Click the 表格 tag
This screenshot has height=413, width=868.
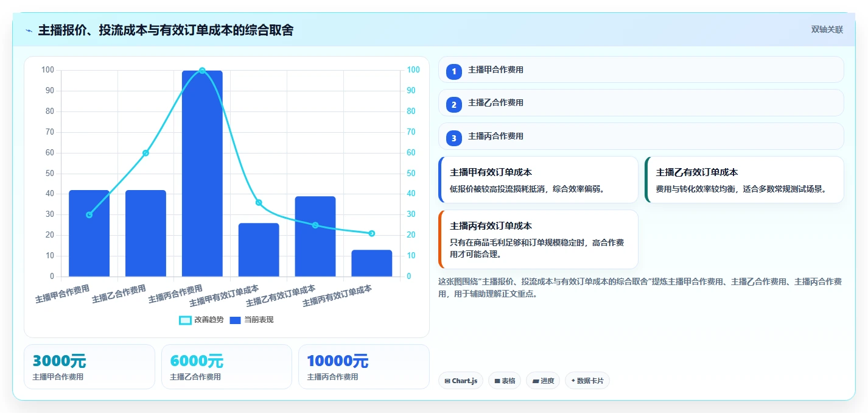coord(505,381)
